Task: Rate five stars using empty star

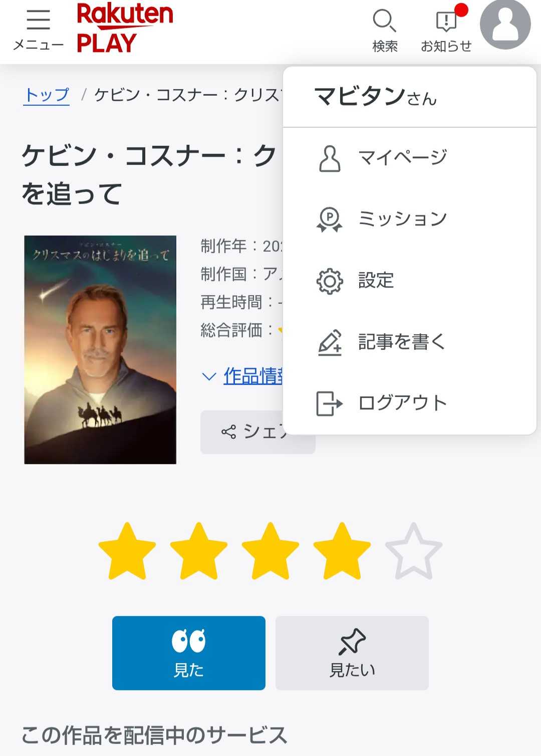Action: (x=414, y=552)
